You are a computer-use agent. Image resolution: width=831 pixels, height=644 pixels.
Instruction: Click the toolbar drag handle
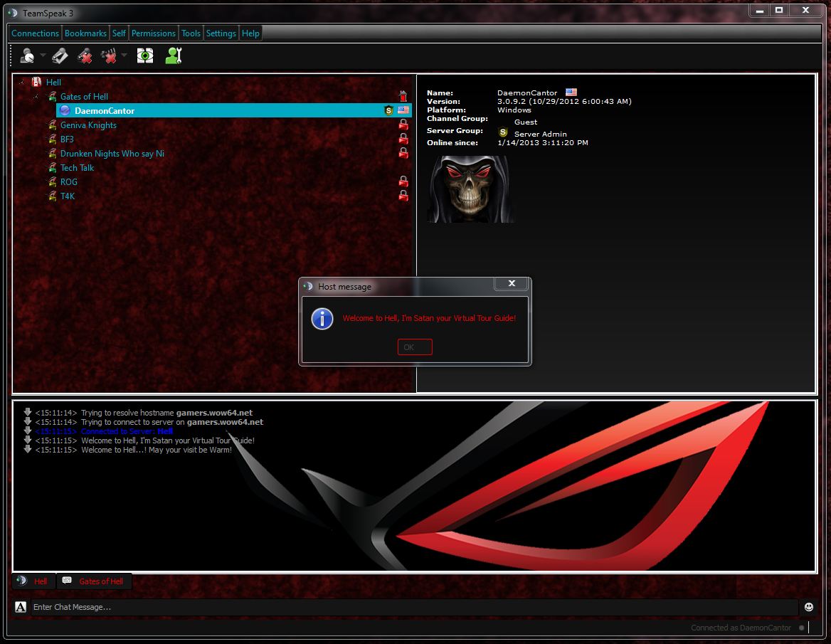pos(11,56)
